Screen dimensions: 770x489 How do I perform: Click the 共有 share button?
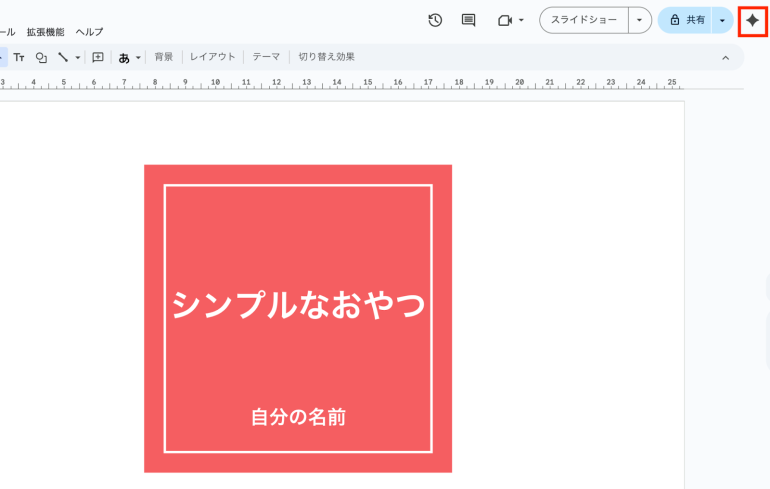click(686, 20)
